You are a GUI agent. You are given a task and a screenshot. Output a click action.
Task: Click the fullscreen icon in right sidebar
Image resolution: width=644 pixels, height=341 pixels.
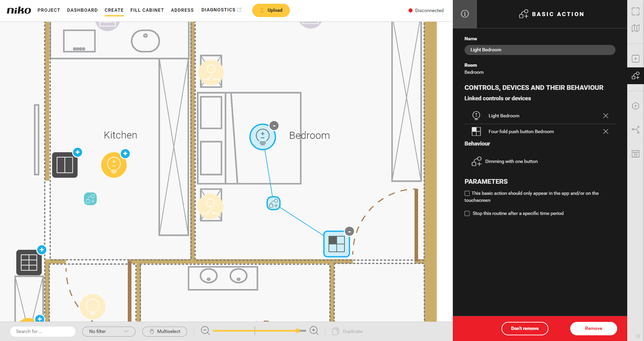click(635, 11)
